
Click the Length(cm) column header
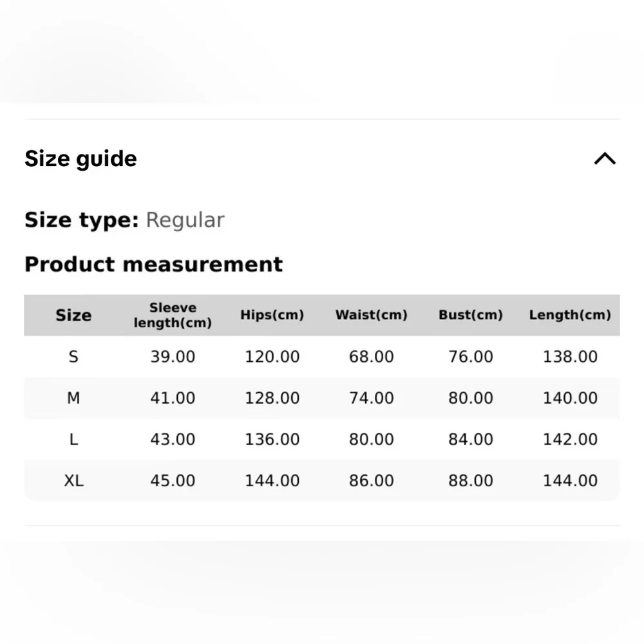click(570, 315)
